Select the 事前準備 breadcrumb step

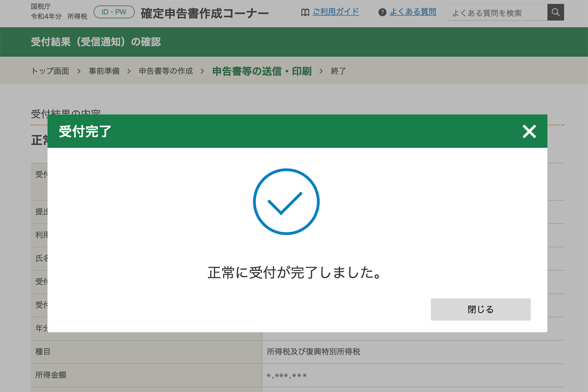click(x=104, y=71)
